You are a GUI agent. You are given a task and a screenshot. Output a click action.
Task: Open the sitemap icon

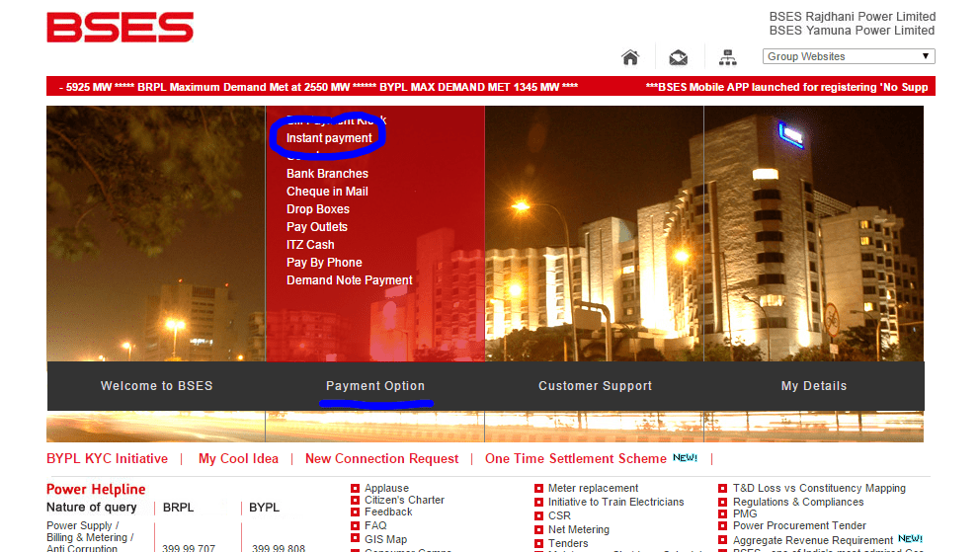(727, 57)
